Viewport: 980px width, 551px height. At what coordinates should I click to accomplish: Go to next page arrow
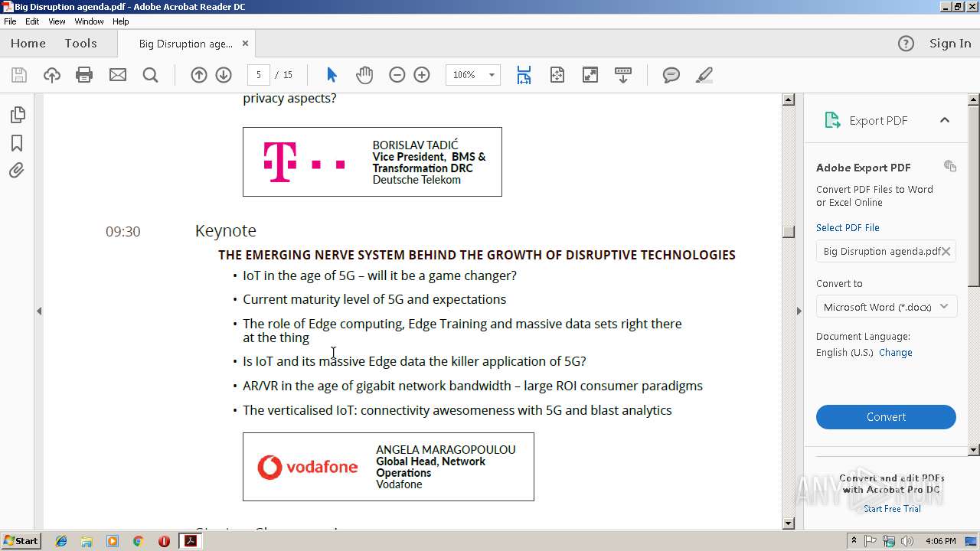click(224, 75)
